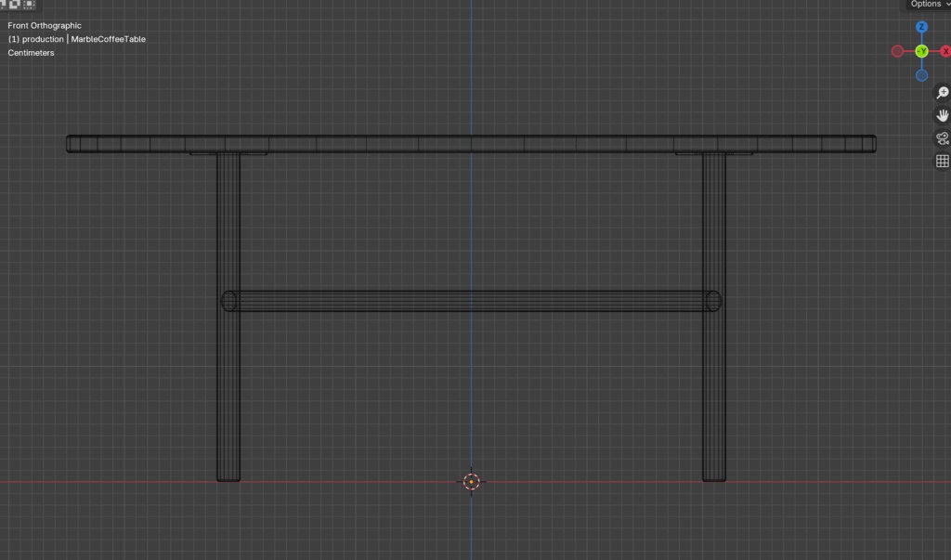This screenshot has width=951, height=560.
Task: Click the MarbleCoffeeTable object name text
Action: pyautogui.click(x=108, y=39)
